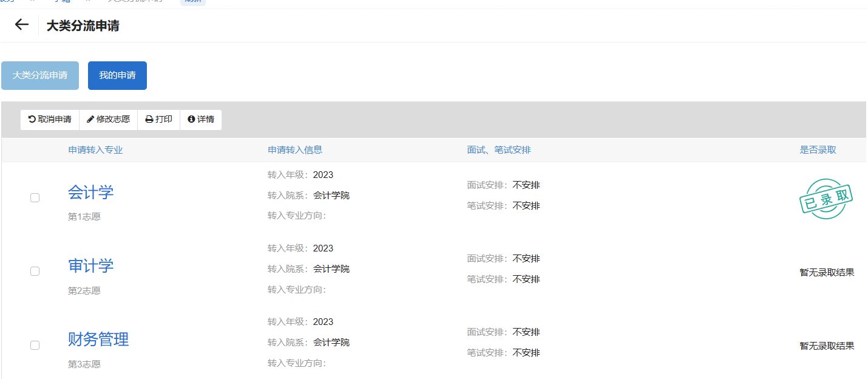The width and height of the screenshot is (868, 379).
Task: Click the 已录取 stamp icon
Action: click(x=826, y=199)
